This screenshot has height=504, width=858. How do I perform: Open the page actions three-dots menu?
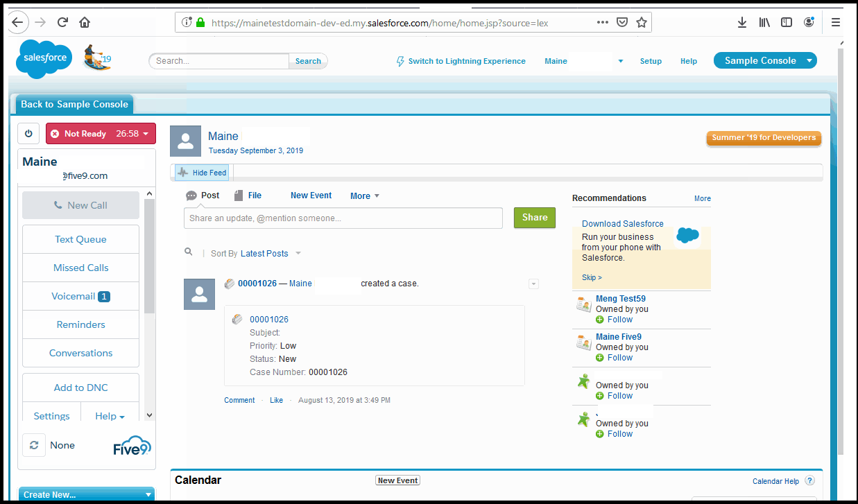(x=603, y=22)
